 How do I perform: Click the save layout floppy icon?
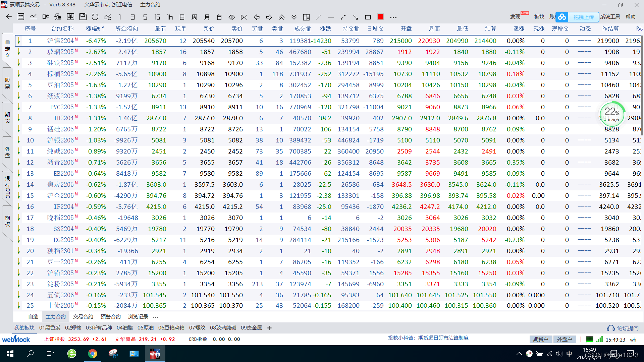click(x=83, y=17)
